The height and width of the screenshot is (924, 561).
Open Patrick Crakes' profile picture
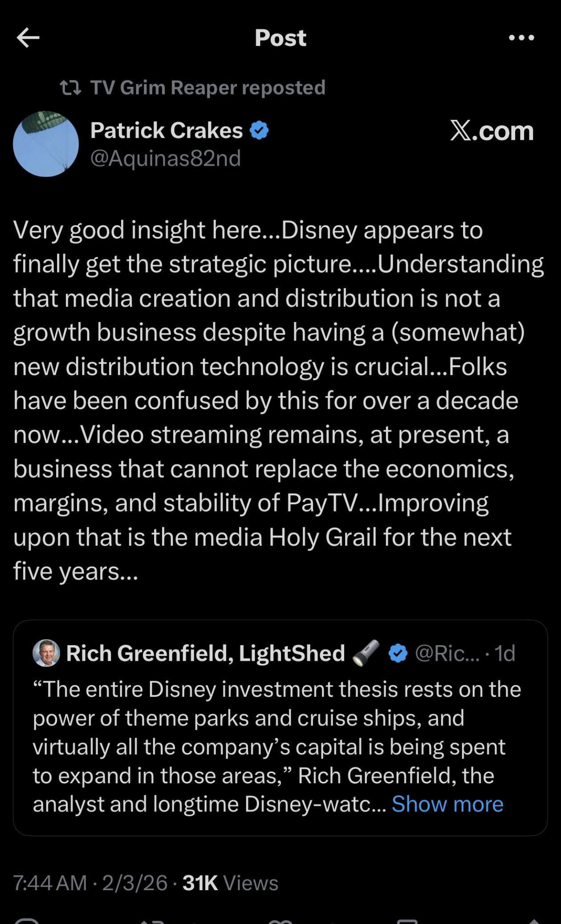pos(46,144)
